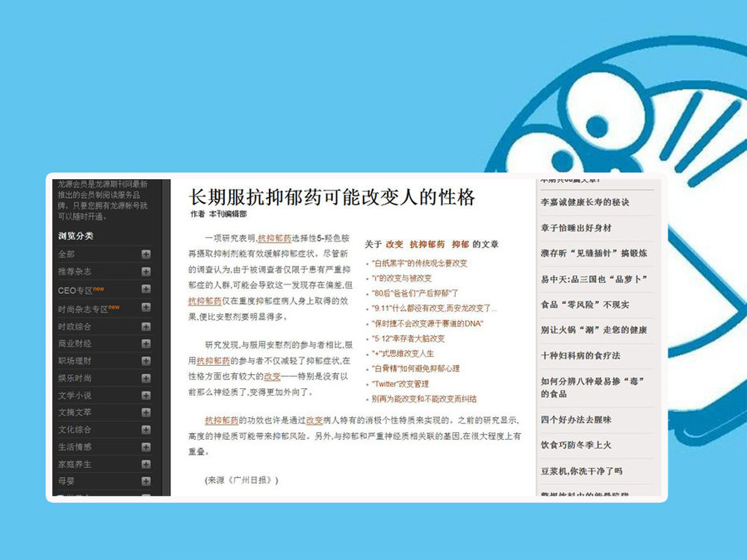Screen dimensions: 747x560
Task: Select the 生活情感 category
Action: click(x=74, y=447)
